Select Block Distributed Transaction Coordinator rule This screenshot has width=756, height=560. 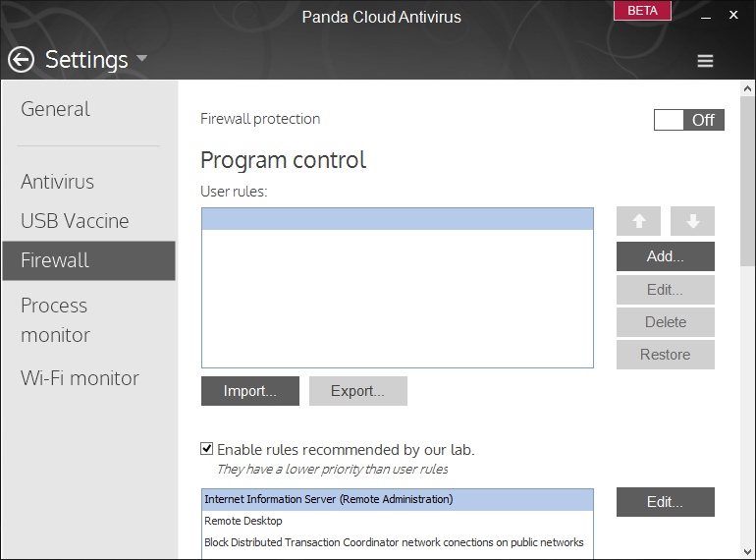click(x=398, y=542)
